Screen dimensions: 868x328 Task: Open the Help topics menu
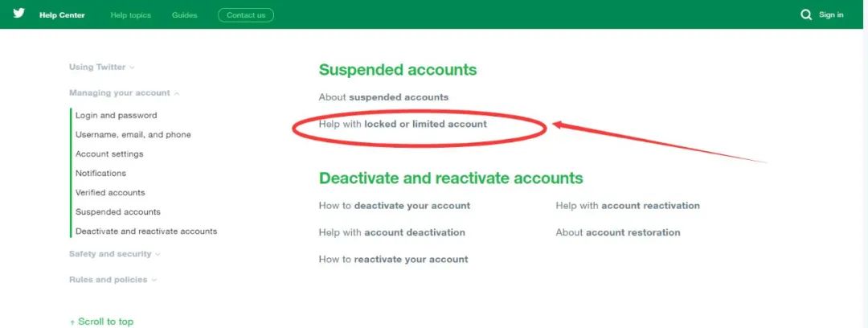tap(130, 15)
